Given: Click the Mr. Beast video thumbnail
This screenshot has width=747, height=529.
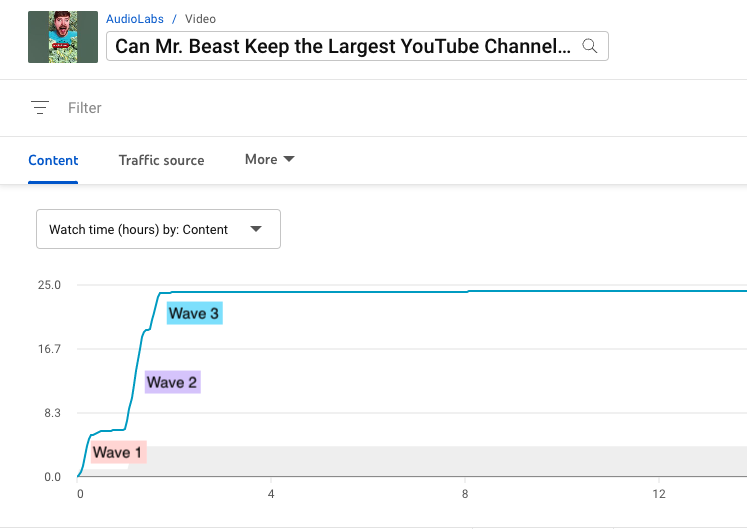Looking at the screenshot, I should coord(63,37).
